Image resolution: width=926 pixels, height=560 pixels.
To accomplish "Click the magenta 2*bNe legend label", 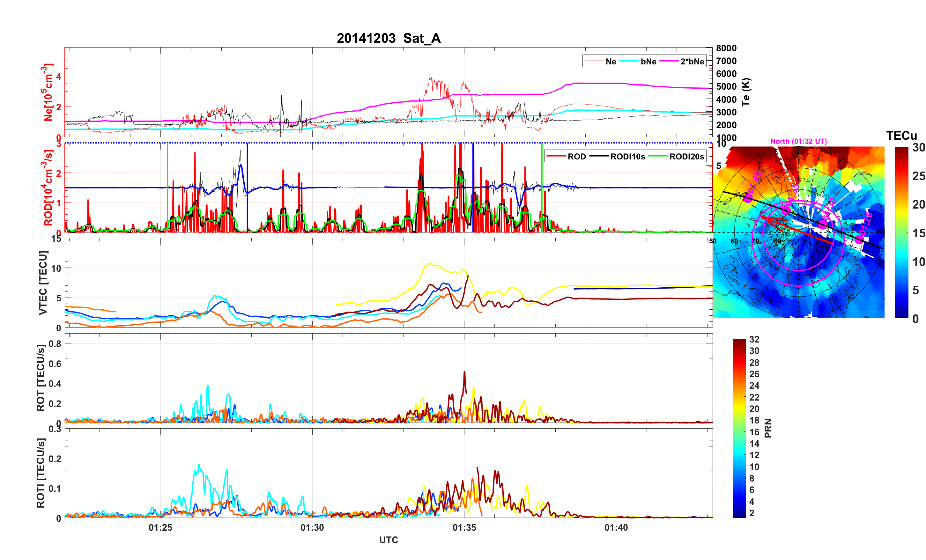I will click(692, 62).
